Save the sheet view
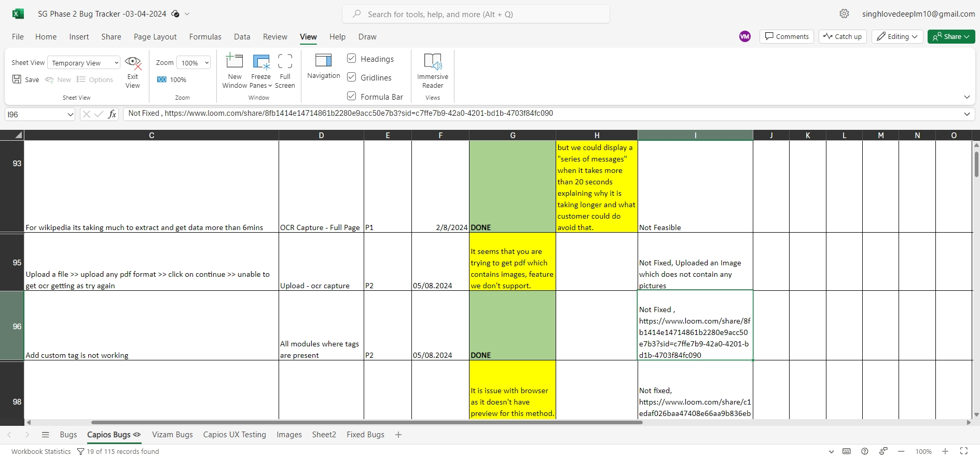This screenshot has width=980, height=457. (26, 79)
